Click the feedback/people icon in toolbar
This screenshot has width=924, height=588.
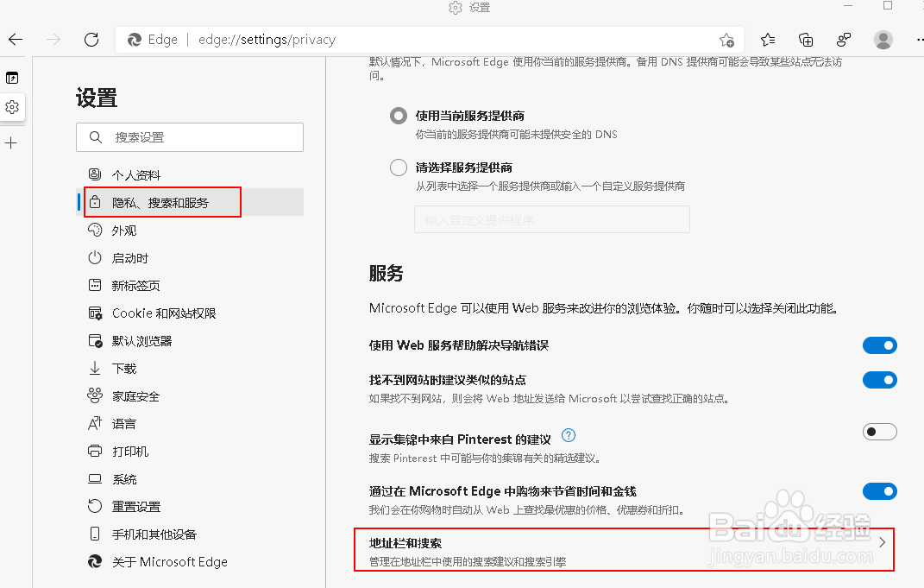point(844,40)
